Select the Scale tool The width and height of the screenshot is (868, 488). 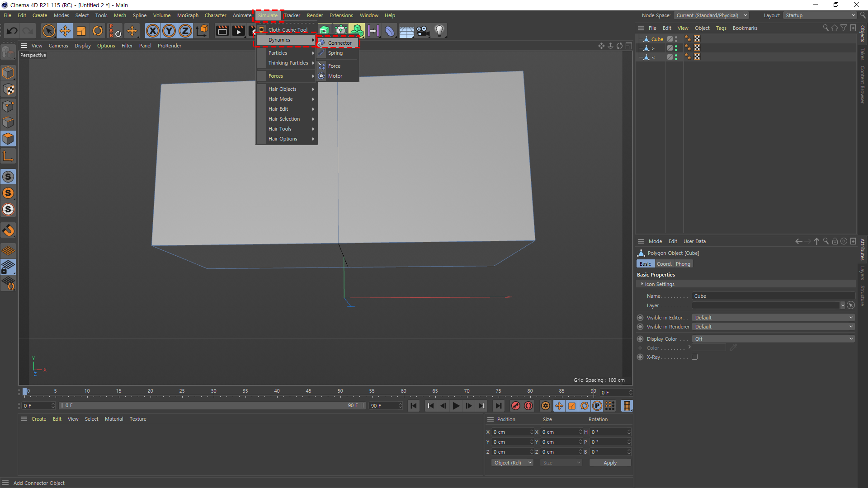tap(81, 31)
